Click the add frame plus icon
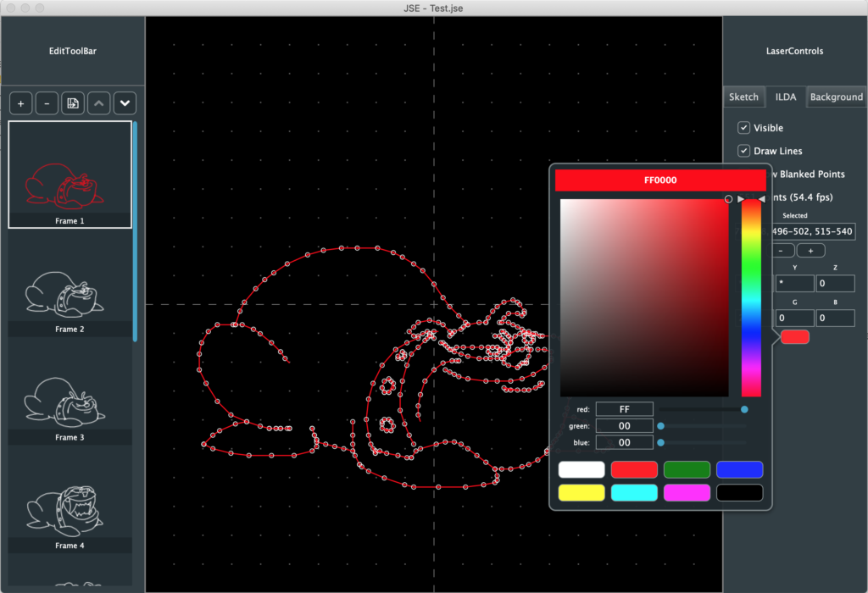This screenshot has height=593, width=868. tap(20, 103)
